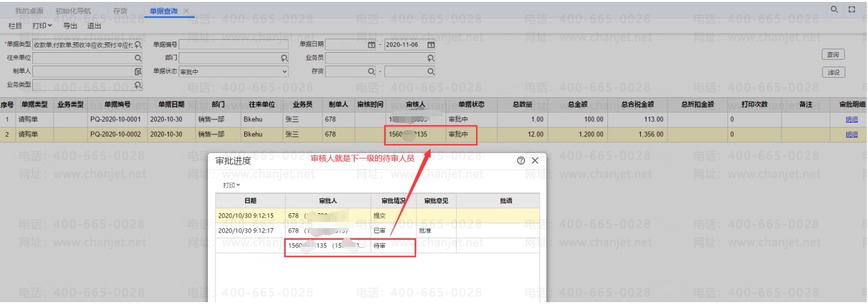Click 栏目 in the toolbar

[15, 25]
